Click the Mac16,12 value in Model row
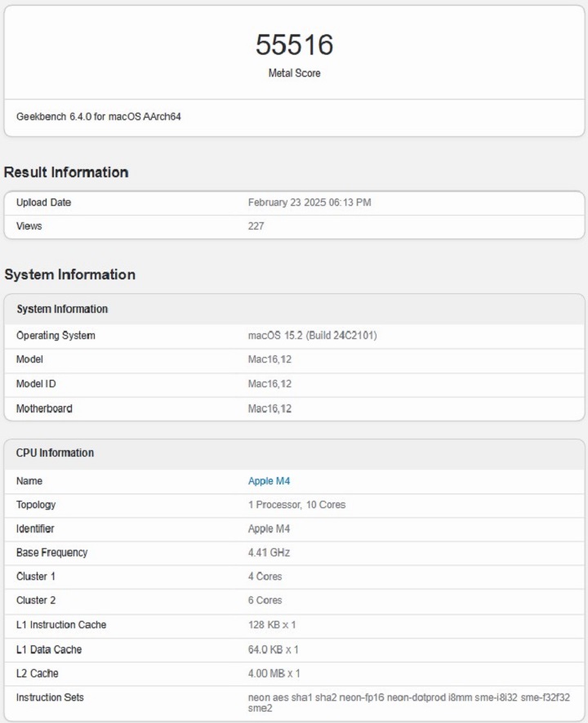Viewport: 588px width, 723px height. click(269, 359)
